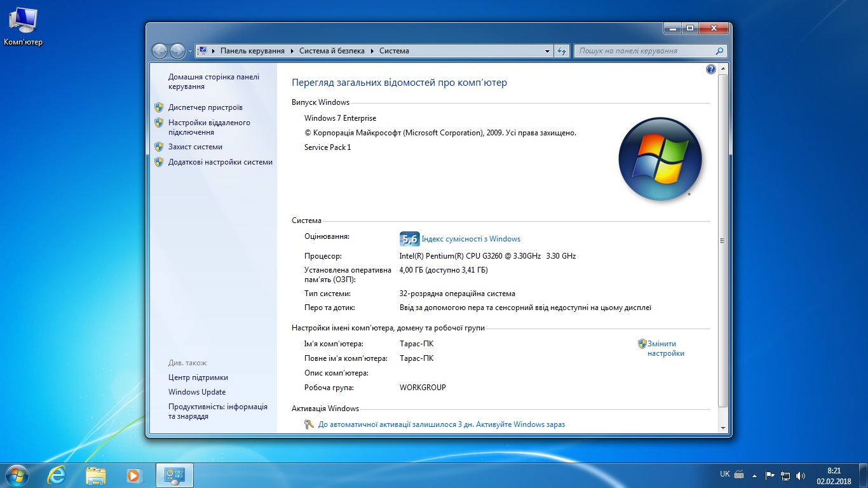Viewport: 868px width, 488px height.
Task: Select the Панель керування breadcrumb
Action: [252, 51]
